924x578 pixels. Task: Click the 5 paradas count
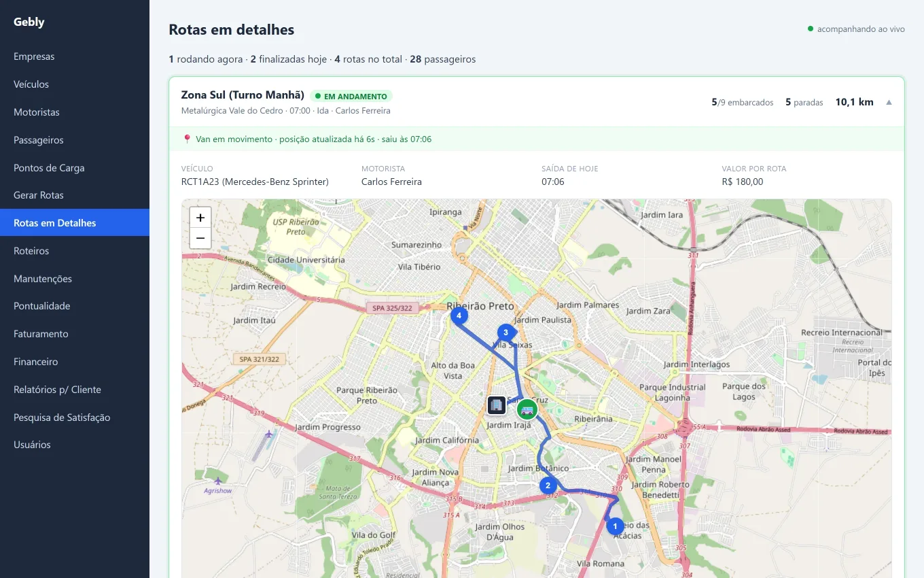pos(804,103)
